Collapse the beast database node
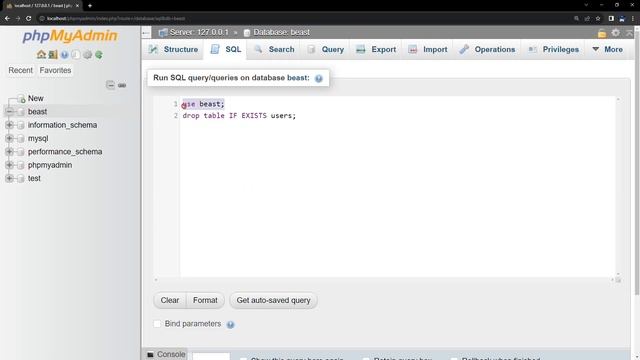 (x=9, y=111)
